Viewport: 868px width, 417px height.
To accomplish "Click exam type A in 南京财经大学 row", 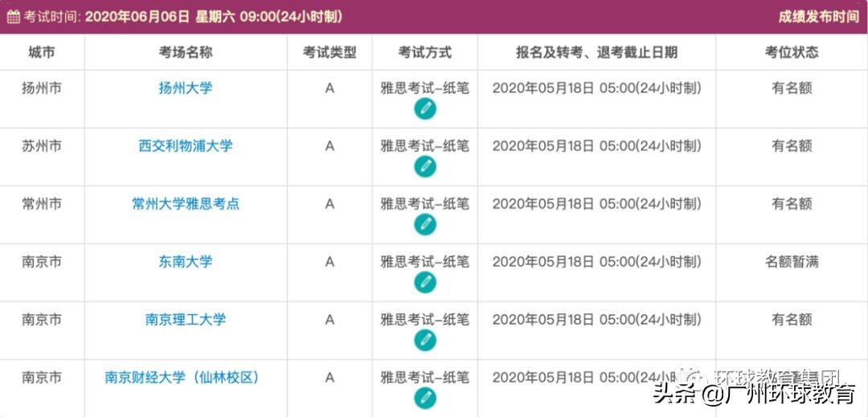I will (330, 378).
